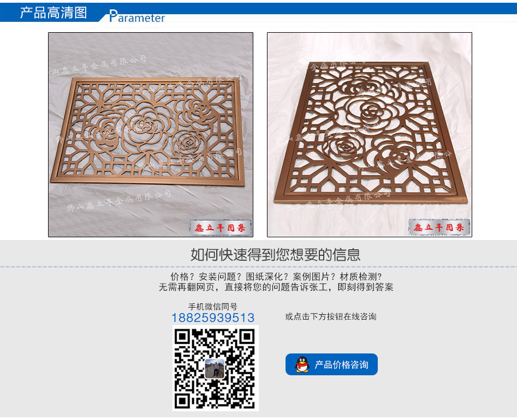
Task: Click the WeChat QR code image
Action: coord(215,368)
